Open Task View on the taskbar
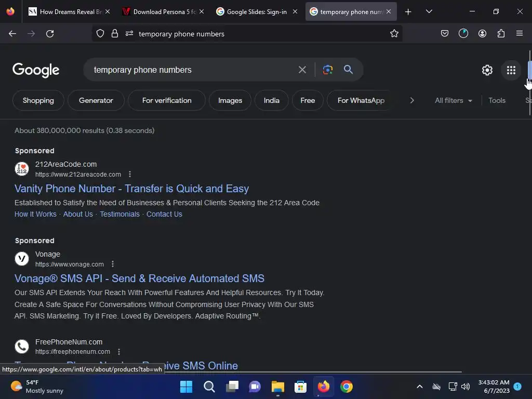The height and width of the screenshot is (399, 532). (x=232, y=387)
